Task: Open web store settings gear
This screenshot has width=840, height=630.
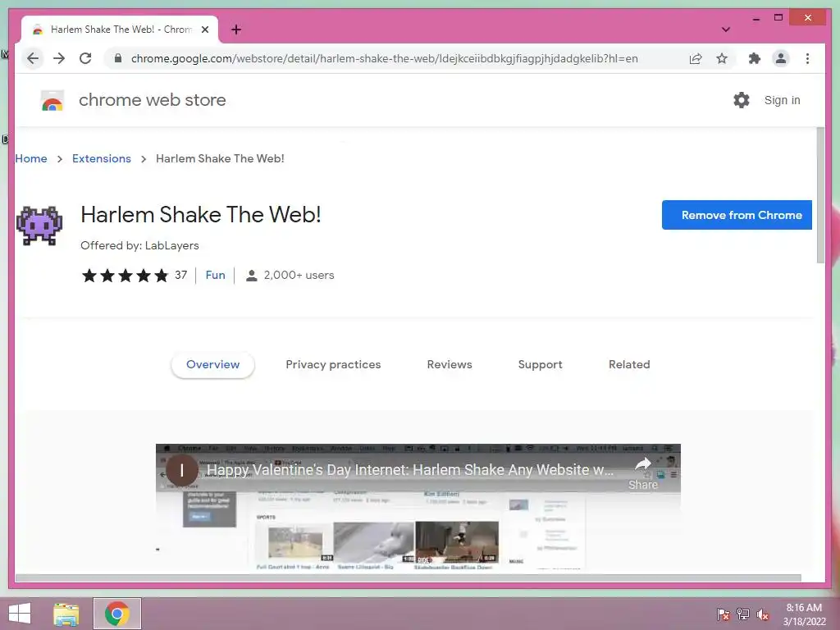Action: click(742, 100)
